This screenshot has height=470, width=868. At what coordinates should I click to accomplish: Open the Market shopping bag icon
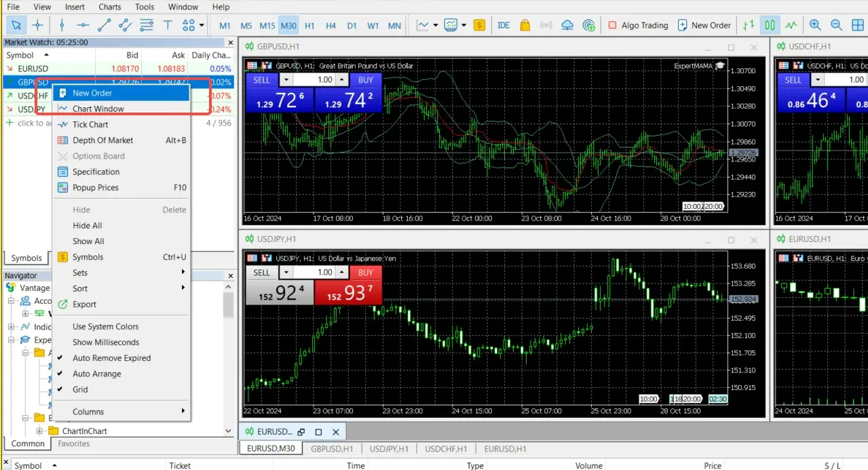coord(525,25)
